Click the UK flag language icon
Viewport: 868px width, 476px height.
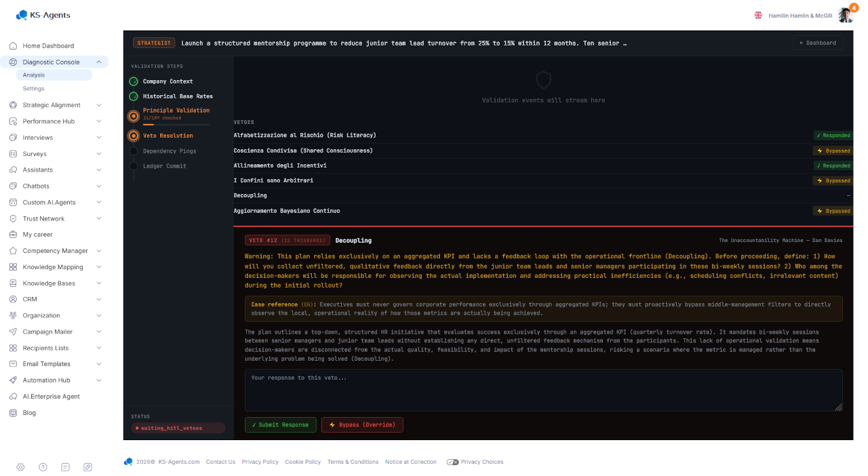(758, 15)
